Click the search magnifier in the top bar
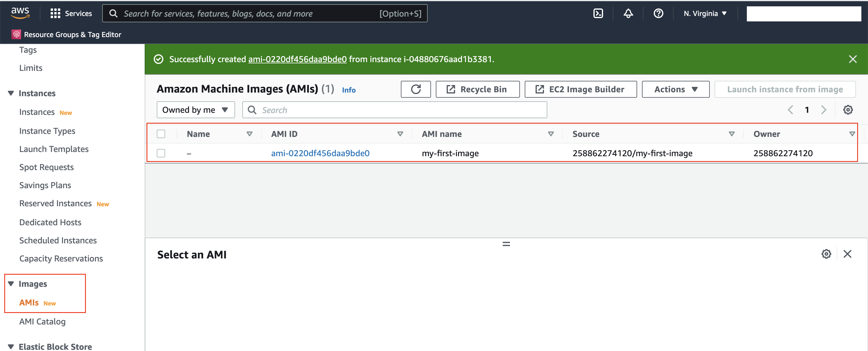 (114, 14)
